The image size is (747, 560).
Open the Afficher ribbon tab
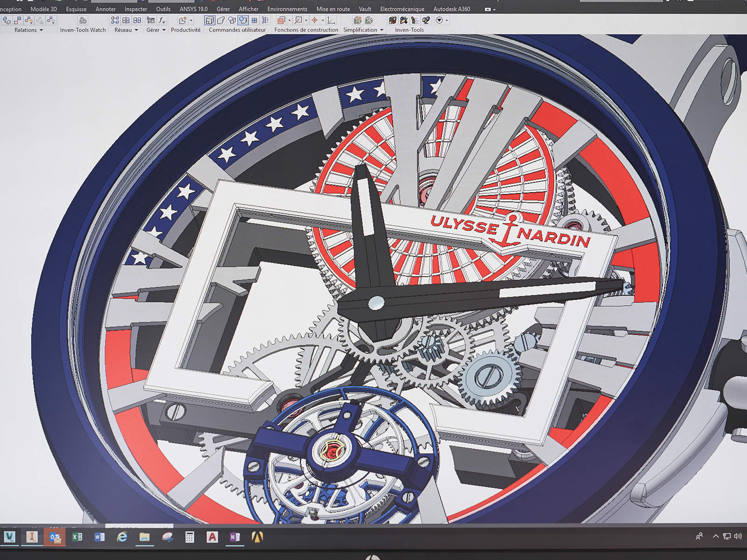pos(249,9)
